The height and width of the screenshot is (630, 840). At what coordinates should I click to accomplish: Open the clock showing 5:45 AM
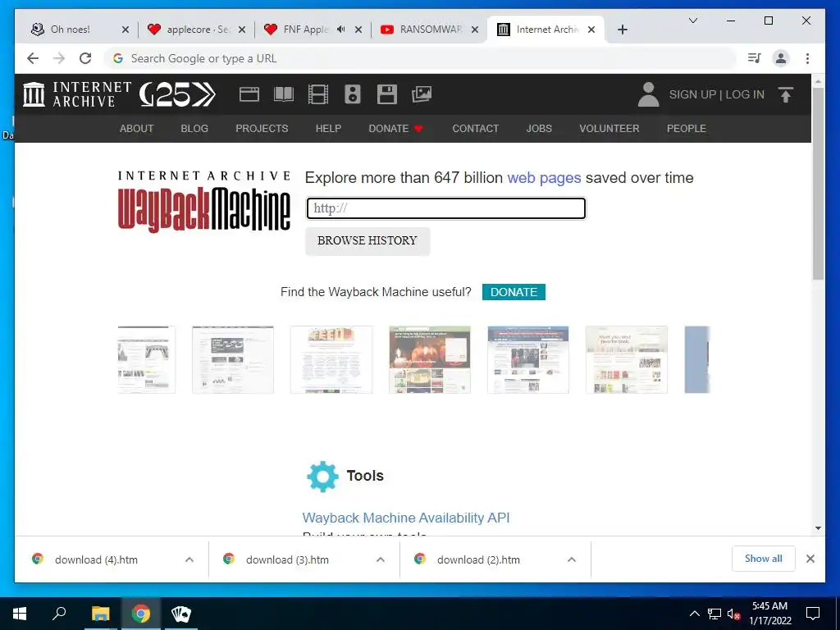[769, 614]
